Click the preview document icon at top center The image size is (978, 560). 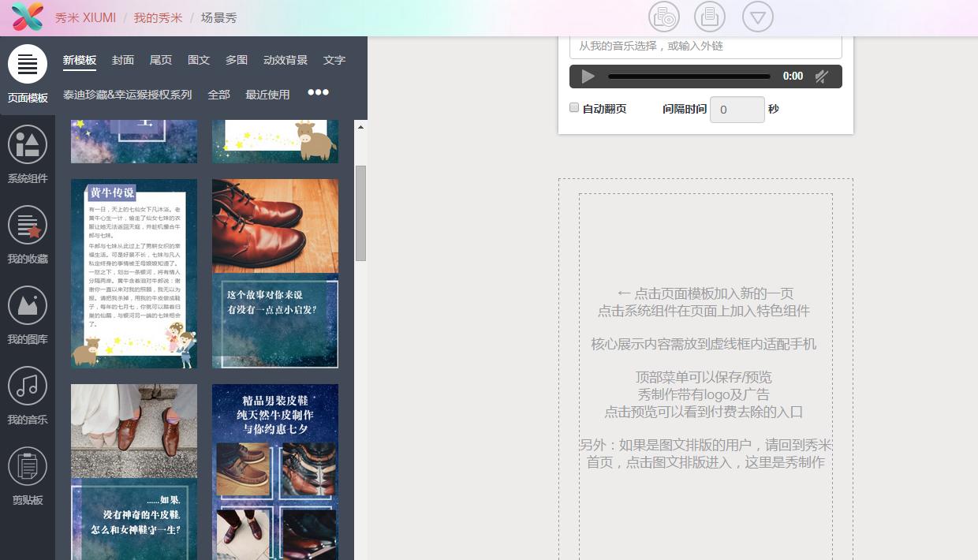[x=709, y=16]
